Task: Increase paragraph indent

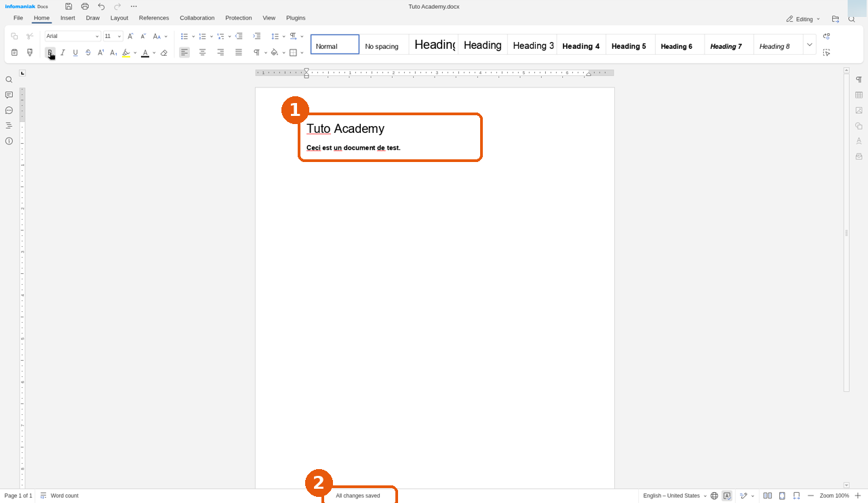Action: coord(256,36)
